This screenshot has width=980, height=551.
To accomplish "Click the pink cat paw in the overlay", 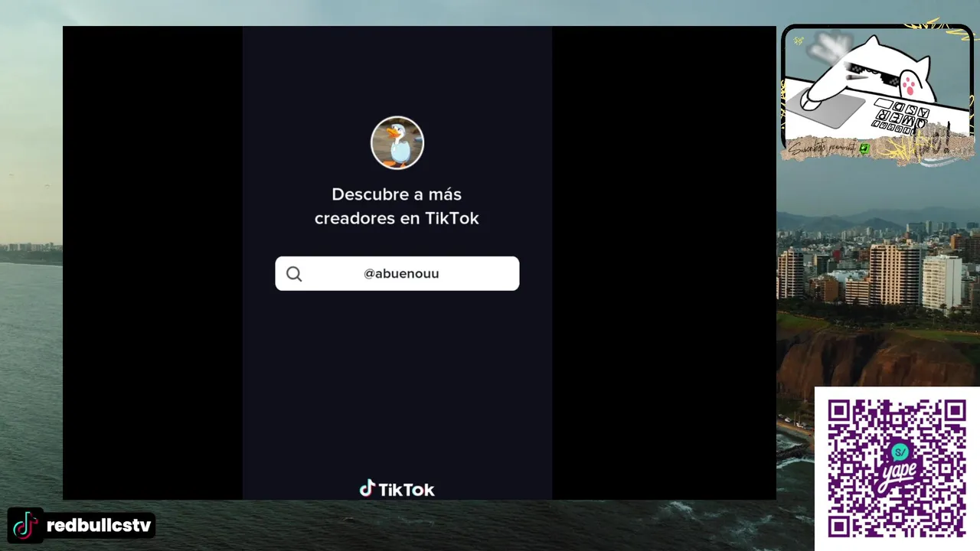I will coord(908,84).
